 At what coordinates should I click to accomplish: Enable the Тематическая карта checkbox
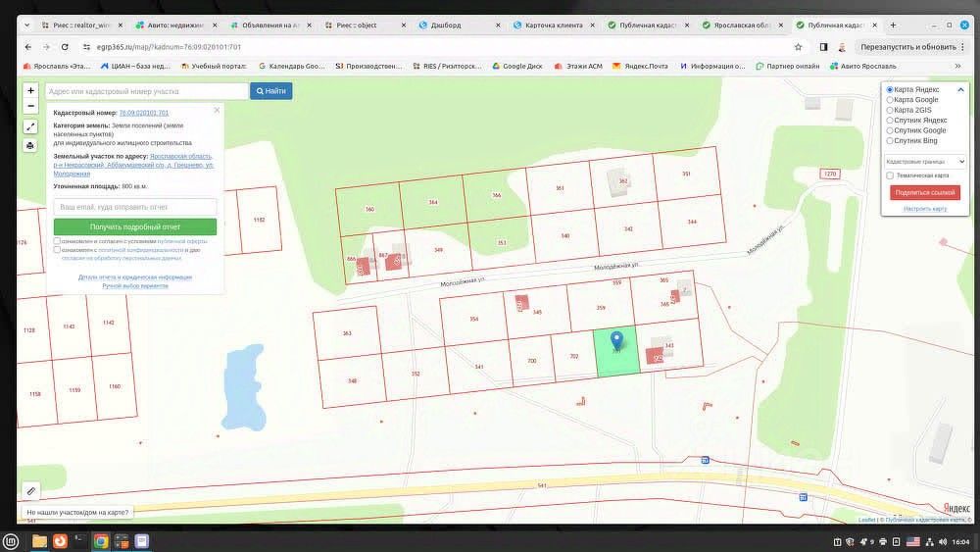tap(890, 176)
